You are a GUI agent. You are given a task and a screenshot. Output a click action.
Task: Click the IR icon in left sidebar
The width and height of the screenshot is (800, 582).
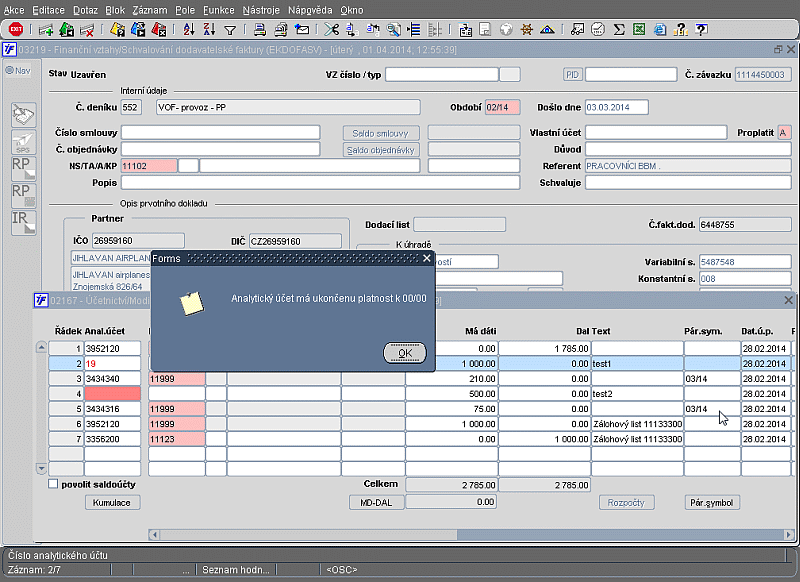pos(23,223)
